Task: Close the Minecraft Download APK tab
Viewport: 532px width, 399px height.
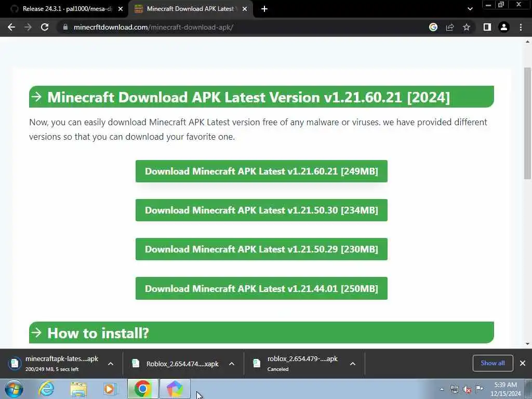Action: 245,9
